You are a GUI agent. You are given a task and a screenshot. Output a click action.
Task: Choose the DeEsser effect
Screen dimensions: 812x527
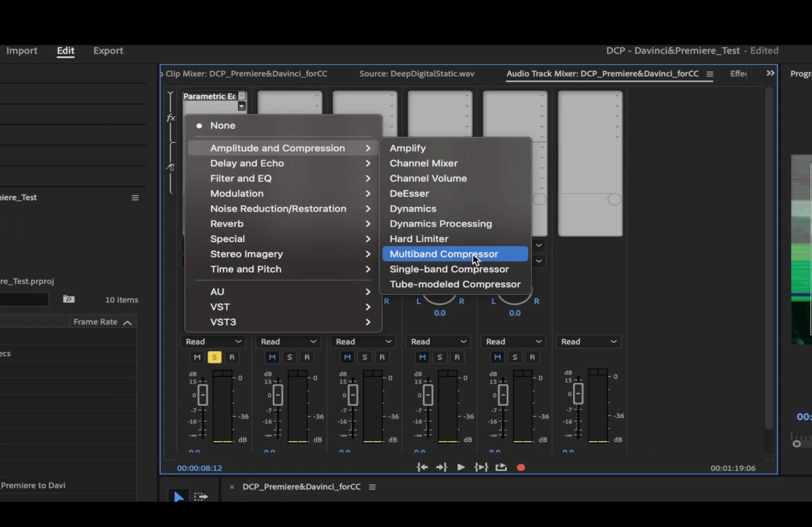[455, 193]
